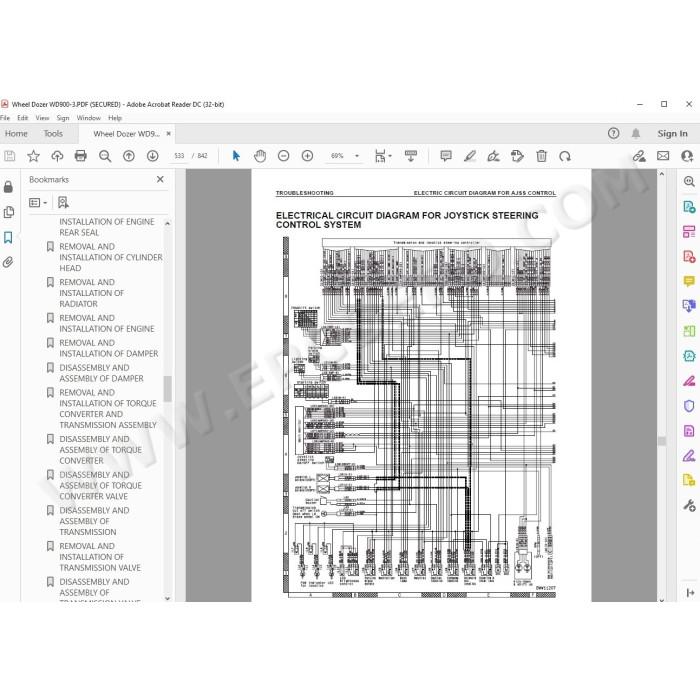Screen dimensions: 700x700
Task: Rotate the page view
Action: pyautogui.click(x=565, y=156)
